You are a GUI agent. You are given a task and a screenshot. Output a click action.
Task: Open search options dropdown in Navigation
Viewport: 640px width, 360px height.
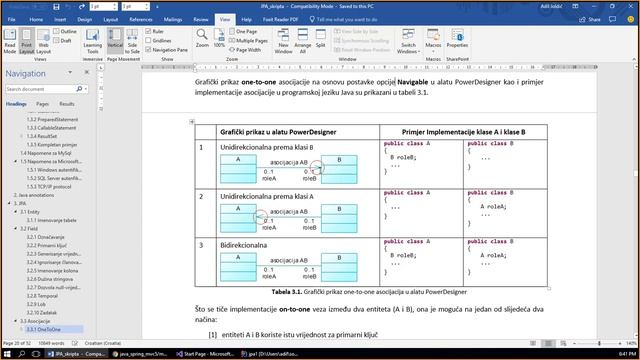click(x=86, y=89)
